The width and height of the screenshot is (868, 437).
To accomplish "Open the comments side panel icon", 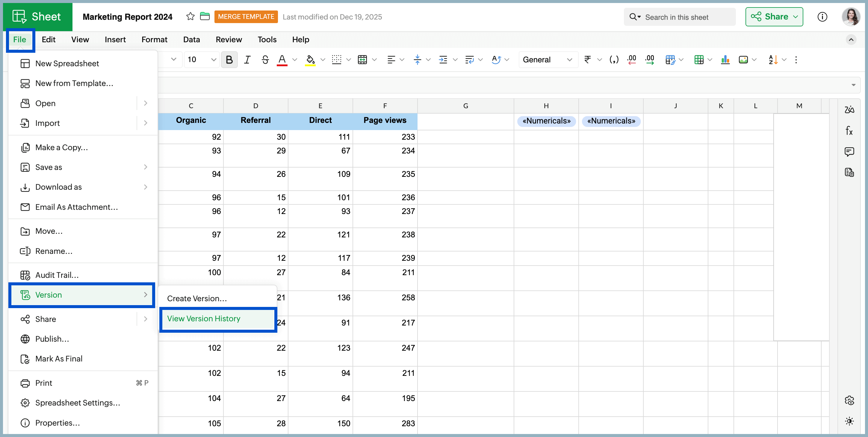I will click(849, 152).
